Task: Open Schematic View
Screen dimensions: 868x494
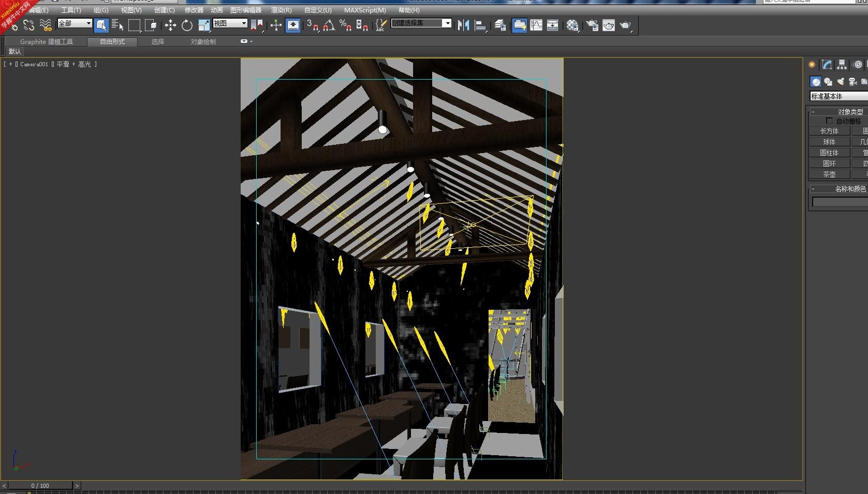Action: tap(553, 25)
